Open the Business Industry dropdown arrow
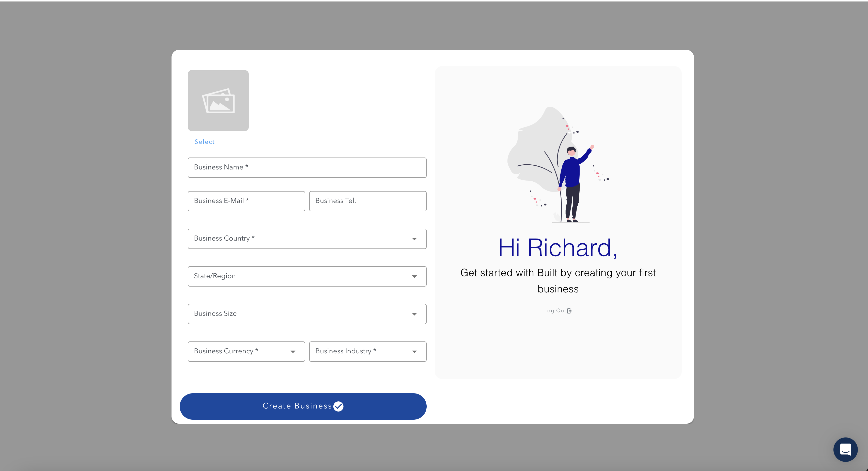 click(x=414, y=352)
